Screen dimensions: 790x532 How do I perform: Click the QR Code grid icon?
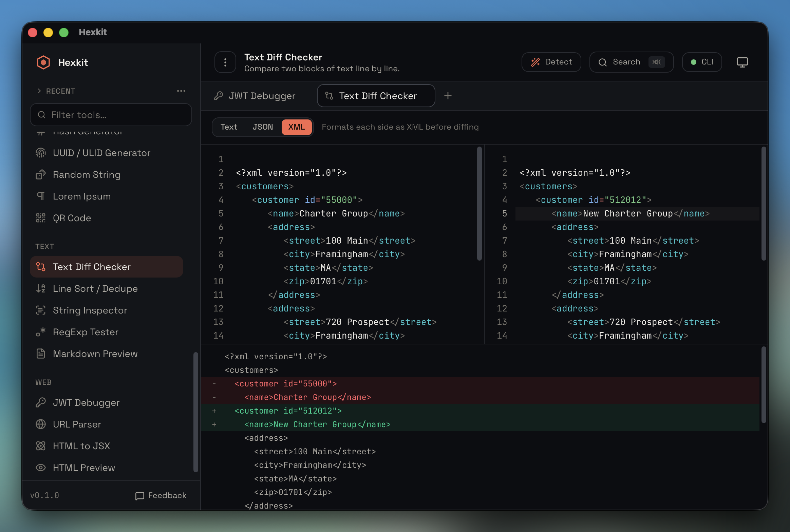point(41,218)
